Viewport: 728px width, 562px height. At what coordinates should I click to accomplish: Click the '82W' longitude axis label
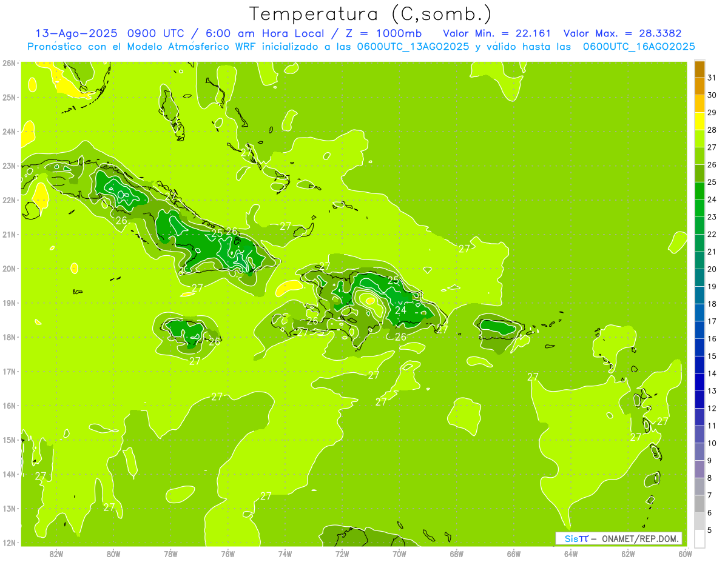click(x=56, y=554)
